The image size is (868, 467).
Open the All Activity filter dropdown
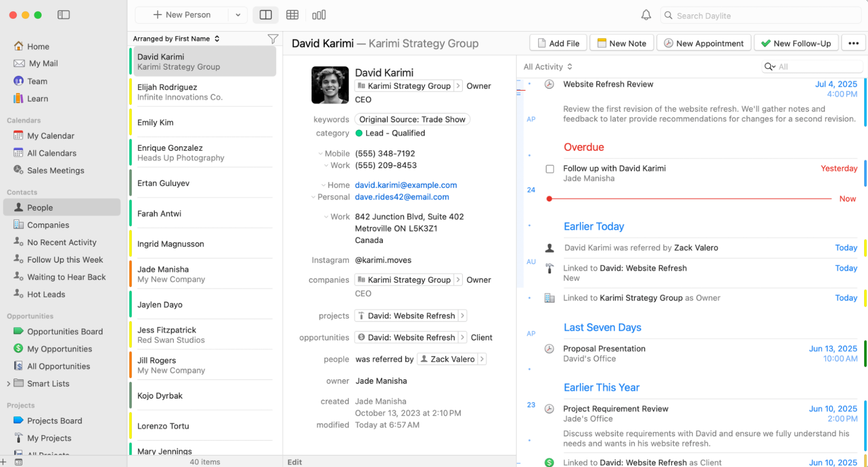click(548, 67)
